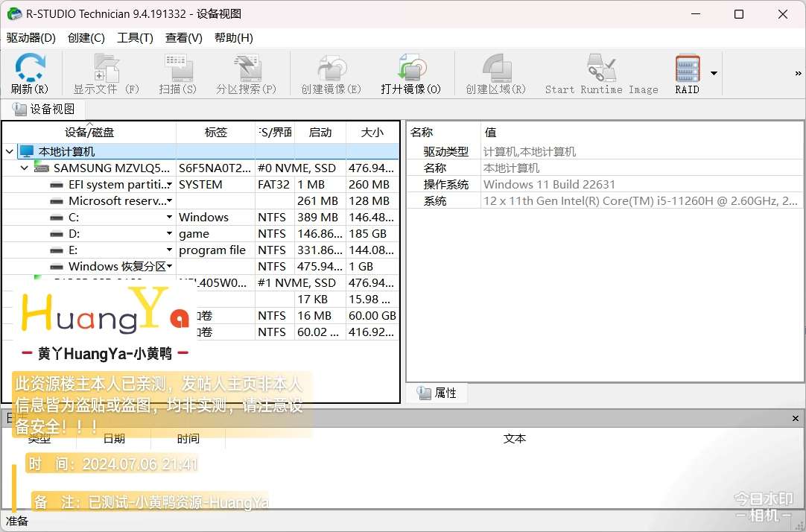
Task: Open the RAID dropdown arrow
Action: point(714,74)
